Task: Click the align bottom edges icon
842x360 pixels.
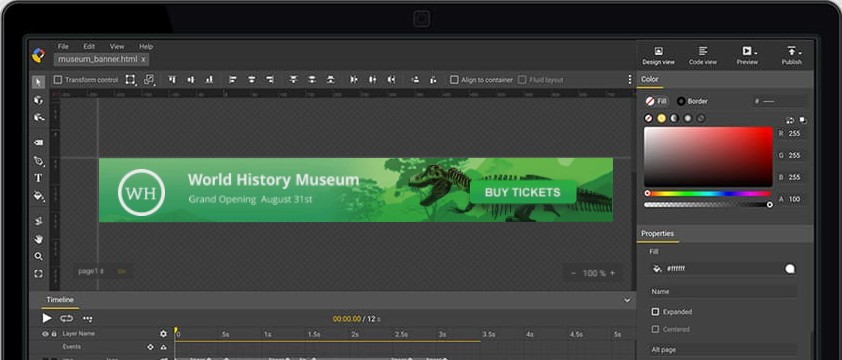Action: click(209, 80)
